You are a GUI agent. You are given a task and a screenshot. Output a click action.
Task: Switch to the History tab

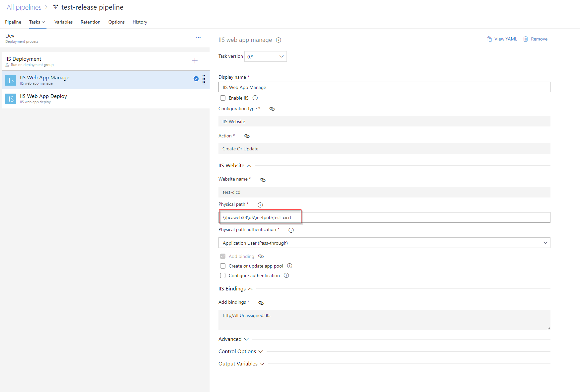pyautogui.click(x=140, y=22)
